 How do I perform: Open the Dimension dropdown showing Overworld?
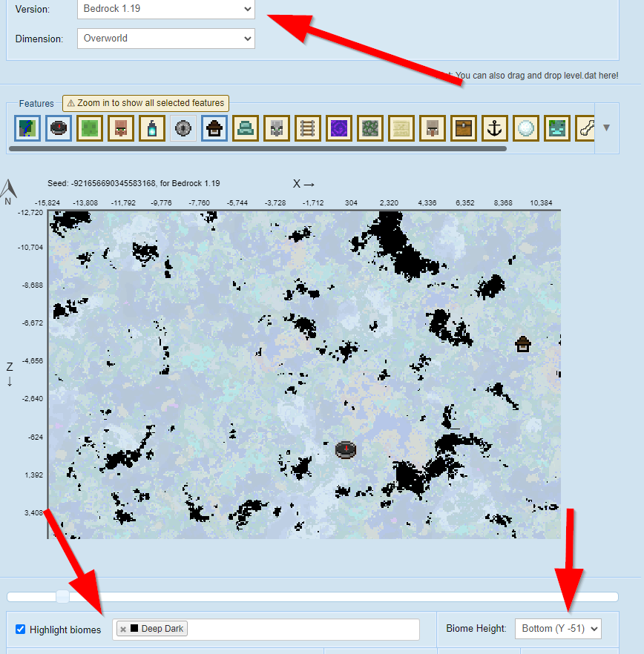coord(166,39)
